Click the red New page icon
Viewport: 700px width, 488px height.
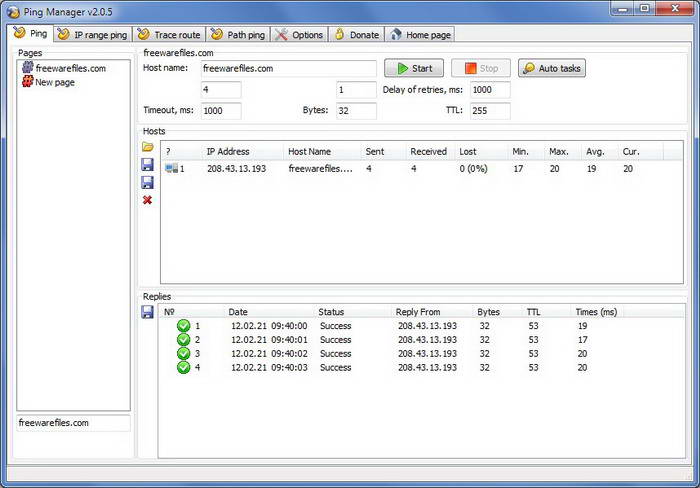click(28, 81)
